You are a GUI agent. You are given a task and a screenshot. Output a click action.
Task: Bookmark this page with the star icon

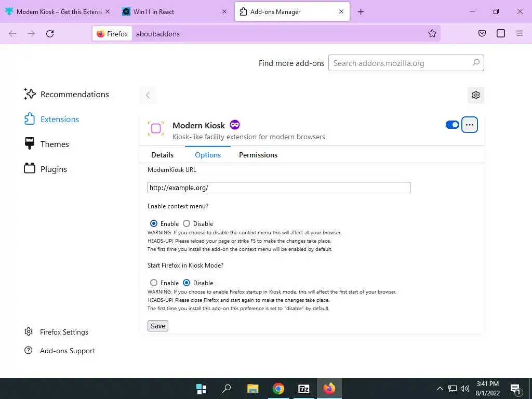(432, 33)
